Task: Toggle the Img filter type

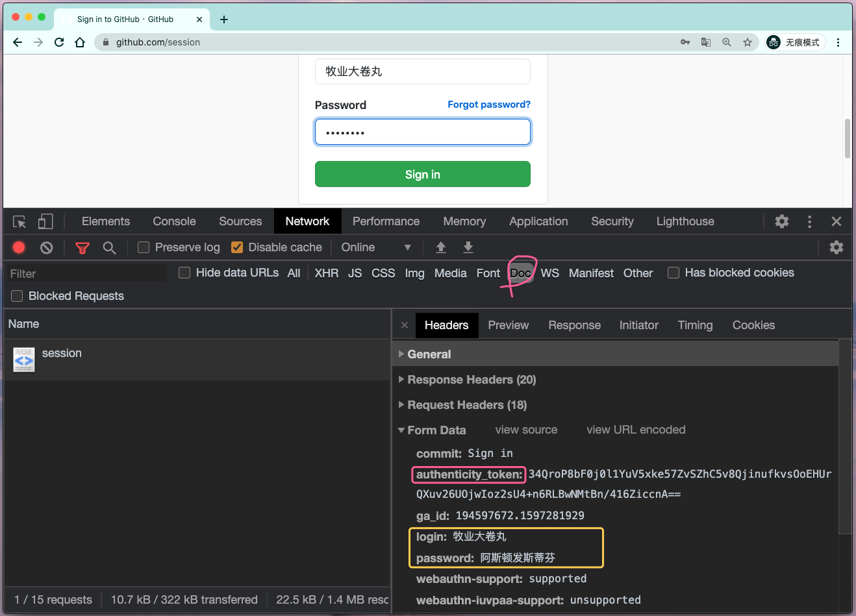Action: point(414,273)
